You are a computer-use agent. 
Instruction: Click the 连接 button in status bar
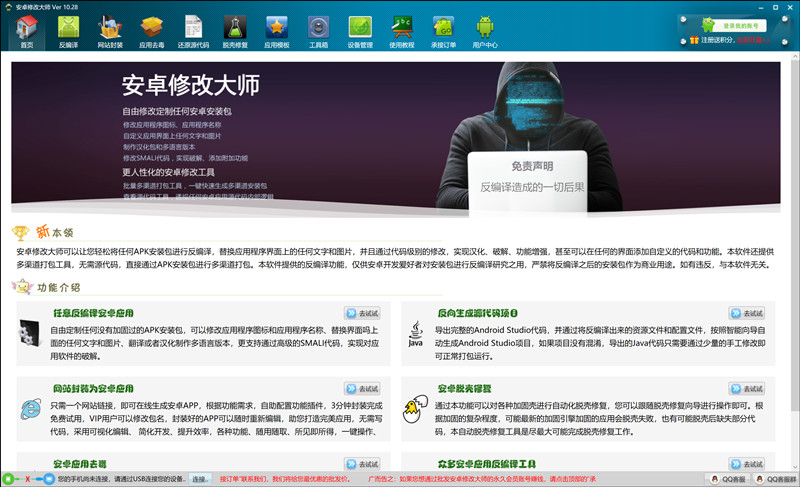coord(200,479)
